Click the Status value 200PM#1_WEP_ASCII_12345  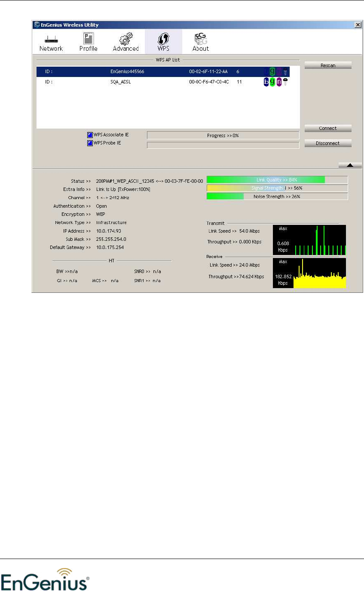click(125, 181)
